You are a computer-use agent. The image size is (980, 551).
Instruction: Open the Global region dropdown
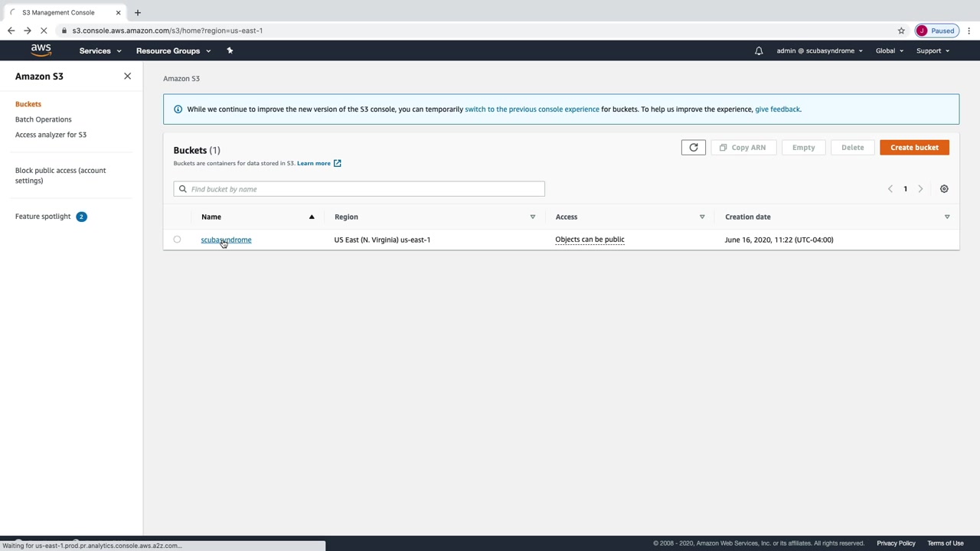coord(890,51)
